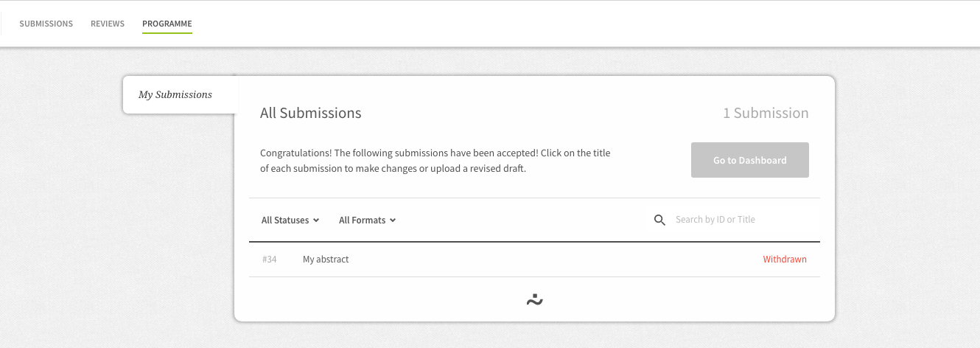Click the All Formats chevron arrow
The height and width of the screenshot is (348, 980).
[393, 220]
